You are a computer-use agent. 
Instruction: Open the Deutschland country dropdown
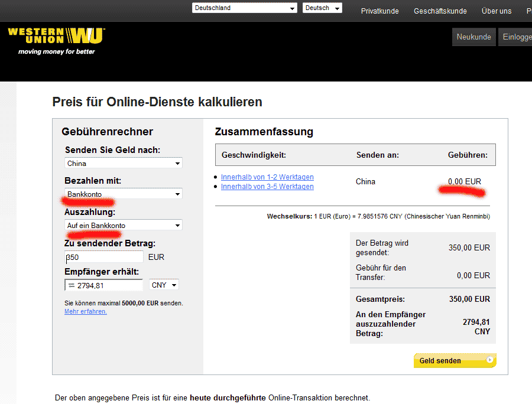point(244,8)
